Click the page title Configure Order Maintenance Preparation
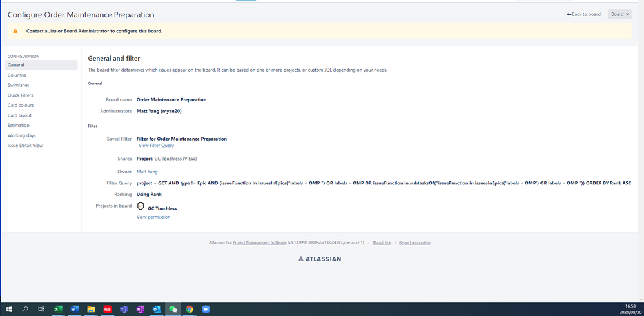 [81, 15]
